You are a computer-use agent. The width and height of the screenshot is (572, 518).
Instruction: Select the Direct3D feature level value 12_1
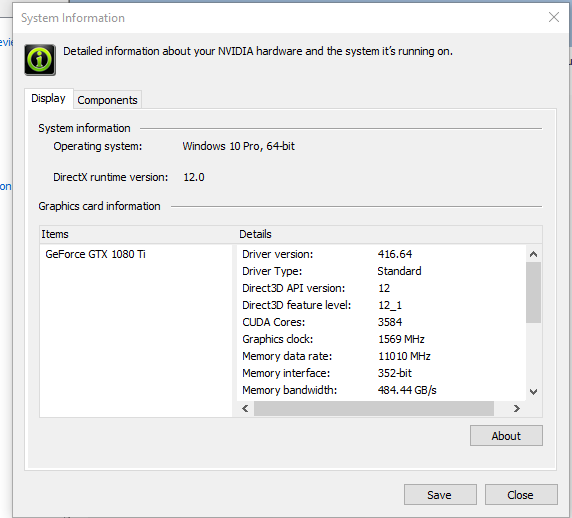pyautogui.click(x=390, y=305)
